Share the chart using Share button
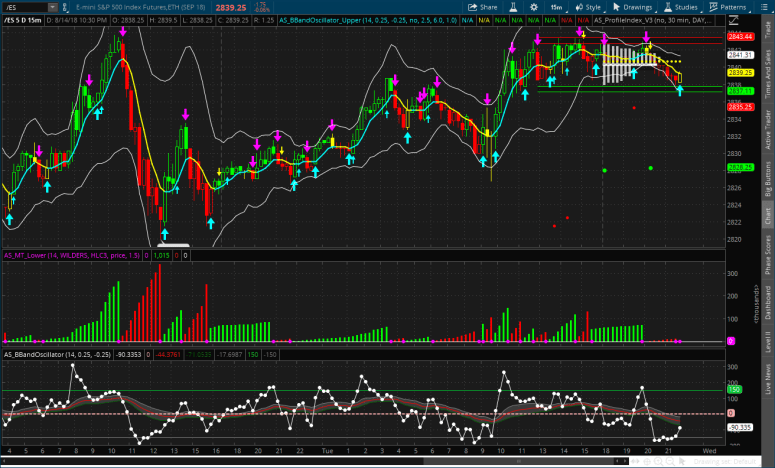 pyautogui.click(x=483, y=6)
